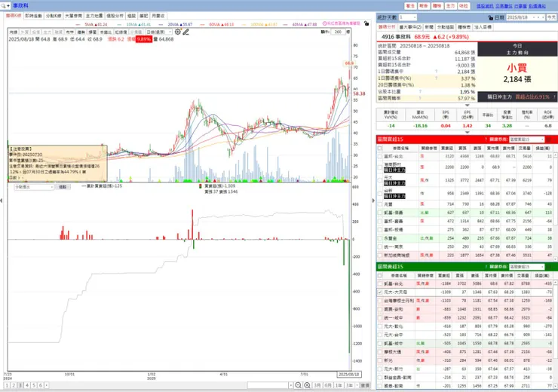Click the 個股資訊 link
Viewport: 558px width, 392px height.
coord(485,6)
